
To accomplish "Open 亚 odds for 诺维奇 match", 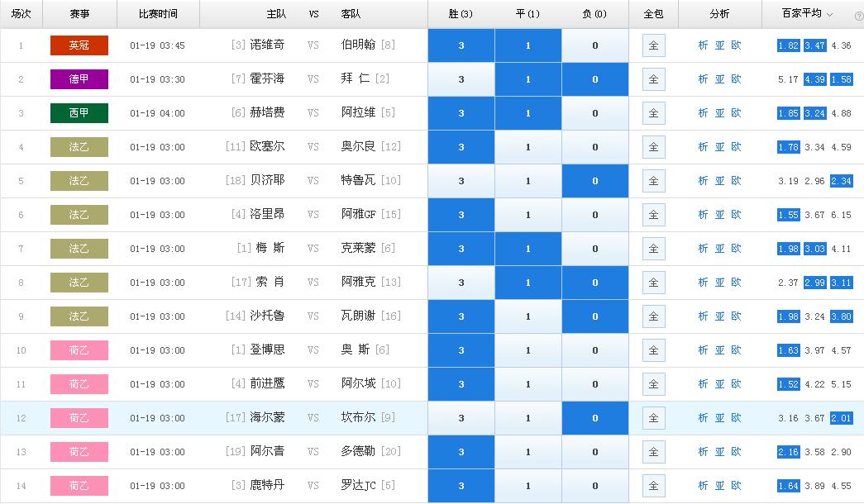I will (719, 45).
